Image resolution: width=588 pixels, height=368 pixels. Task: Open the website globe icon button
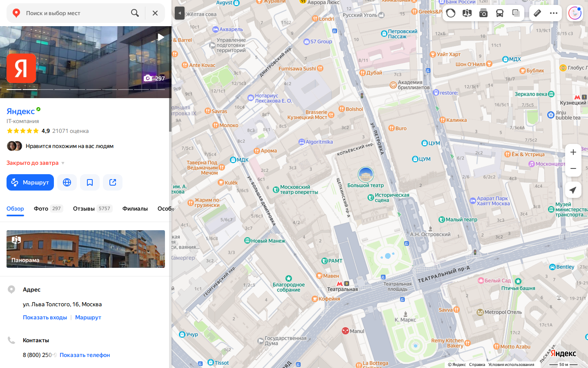coord(67,182)
